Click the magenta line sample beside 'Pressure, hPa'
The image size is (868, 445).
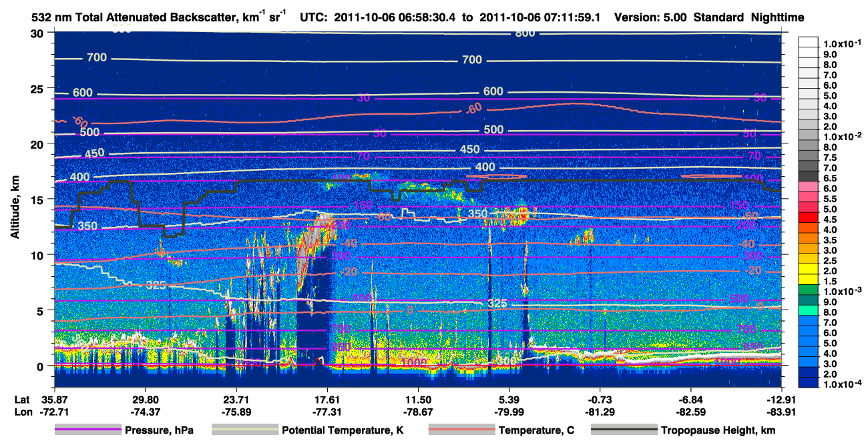point(88,430)
